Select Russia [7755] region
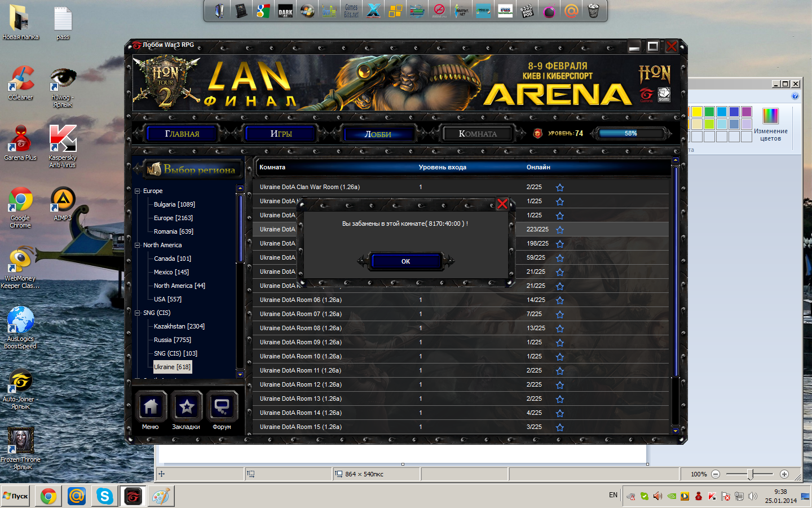This screenshot has width=812, height=508. (173, 340)
